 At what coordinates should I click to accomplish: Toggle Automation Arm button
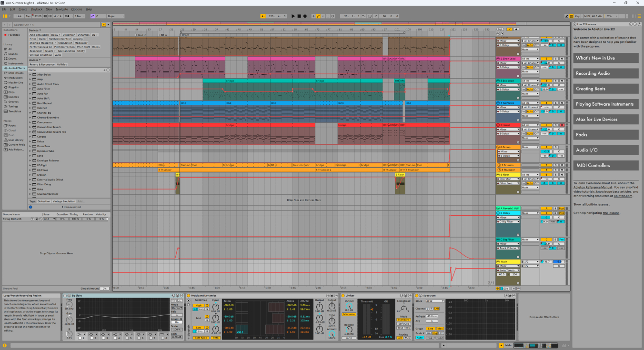(x=319, y=16)
